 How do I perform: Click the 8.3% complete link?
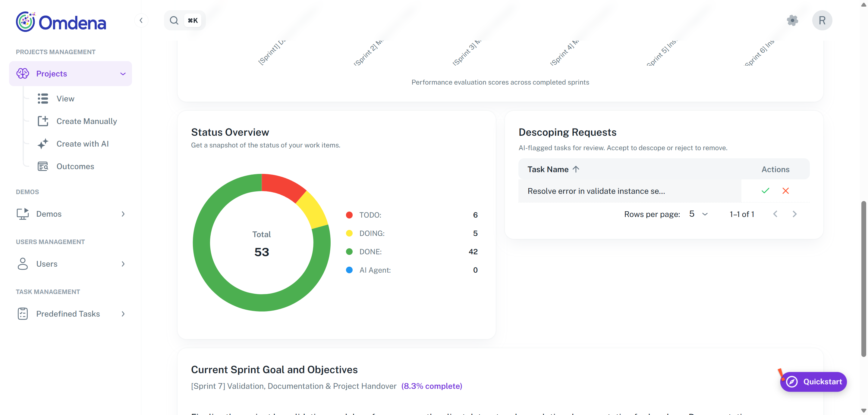coord(432,386)
